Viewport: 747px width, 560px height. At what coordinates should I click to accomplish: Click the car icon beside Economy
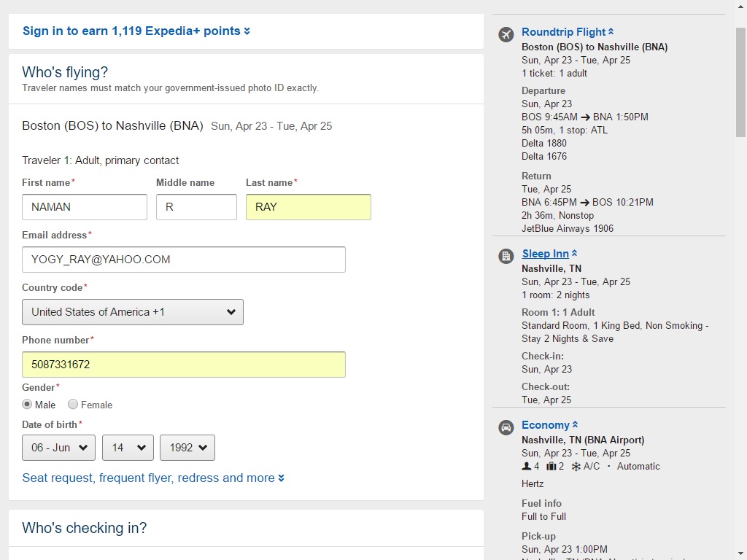tap(506, 427)
